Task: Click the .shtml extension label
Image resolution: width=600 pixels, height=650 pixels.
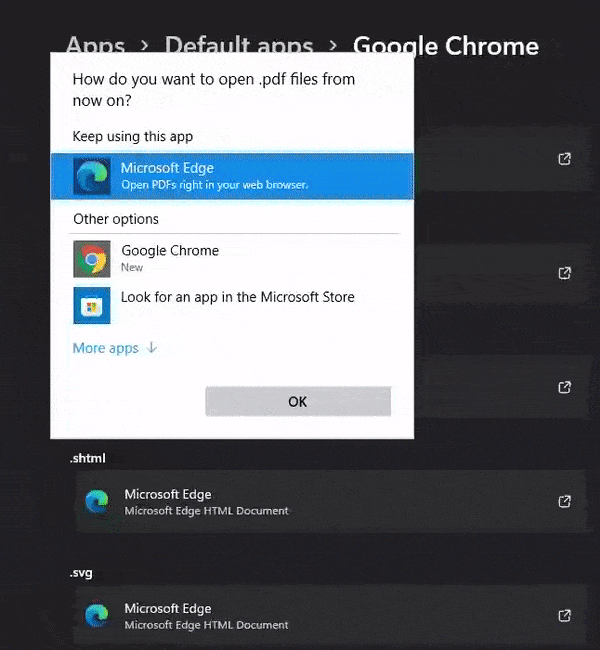Action: coord(87,458)
